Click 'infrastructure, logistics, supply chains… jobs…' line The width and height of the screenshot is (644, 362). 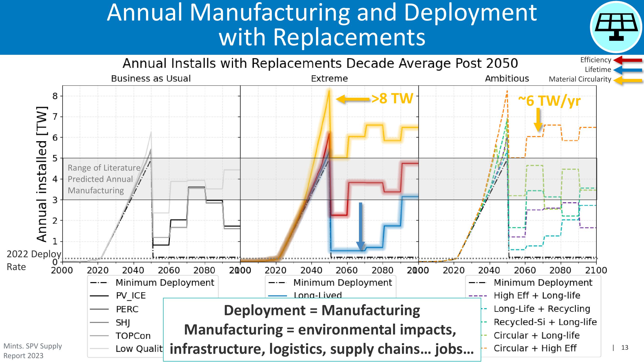(x=322, y=349)
